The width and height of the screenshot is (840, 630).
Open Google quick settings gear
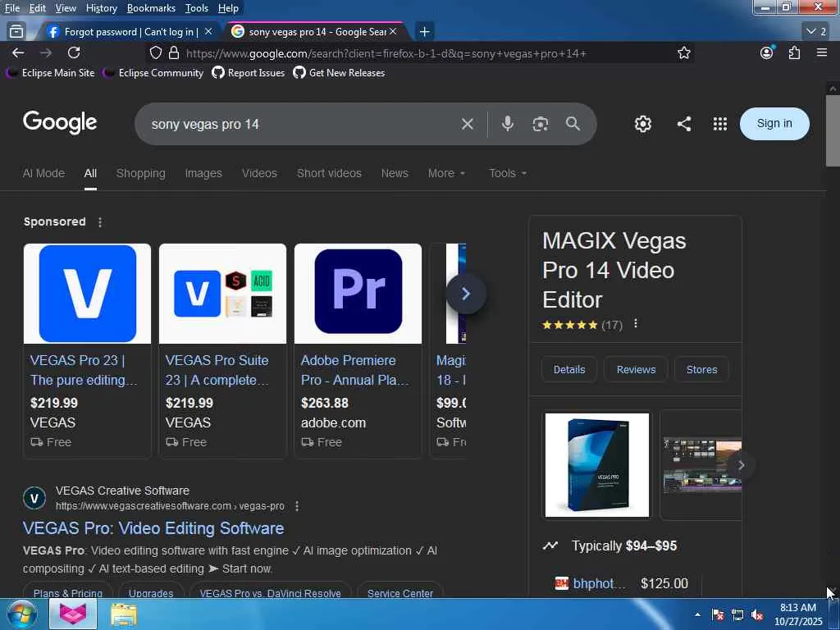click(x=643, y=124)
